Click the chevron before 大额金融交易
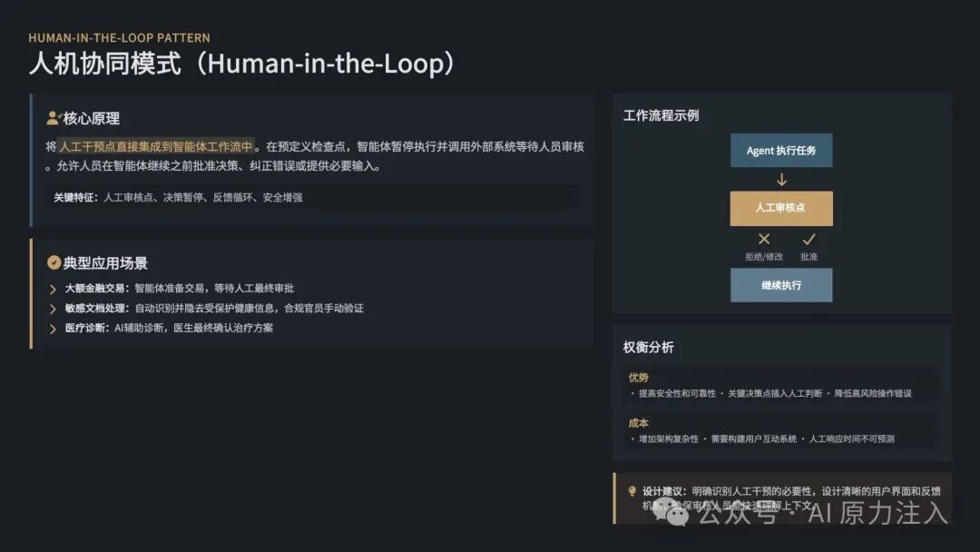The image size is (980, 552). pos(54,289)
